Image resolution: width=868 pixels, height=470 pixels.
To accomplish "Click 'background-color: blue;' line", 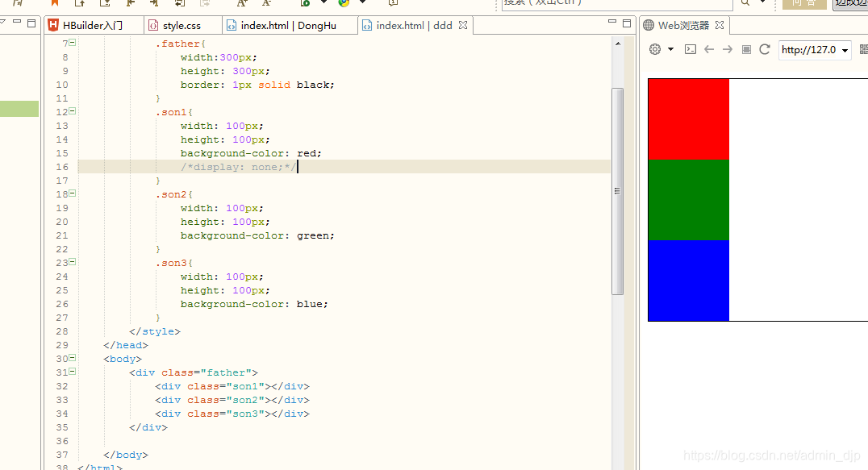I will 254,304.
